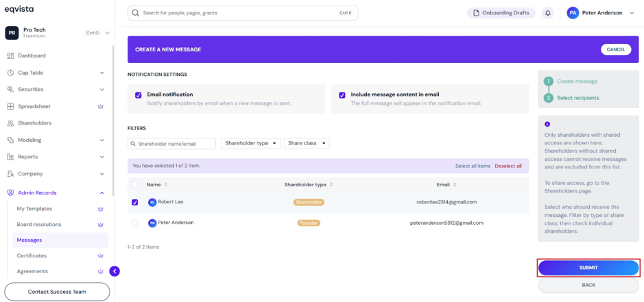Click the PA user avatar
Image resolution: width=644 pixels, height=302 pixels.
tap(573, 13)
